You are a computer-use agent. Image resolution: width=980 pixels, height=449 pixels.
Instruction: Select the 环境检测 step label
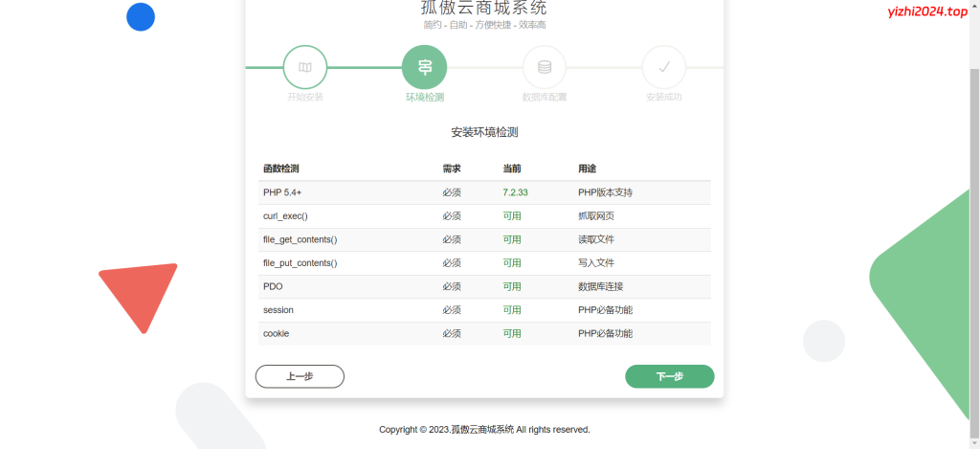coord(424,97)
